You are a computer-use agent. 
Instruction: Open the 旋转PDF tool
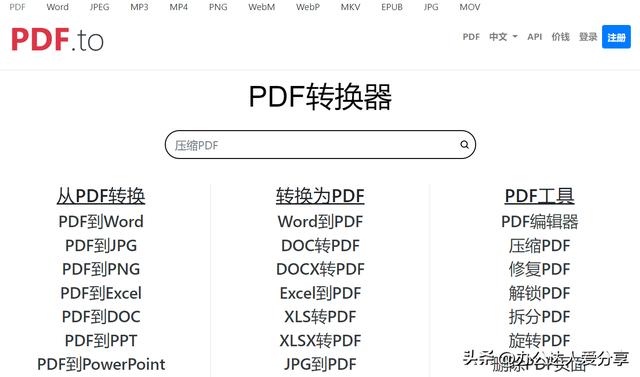540,340
